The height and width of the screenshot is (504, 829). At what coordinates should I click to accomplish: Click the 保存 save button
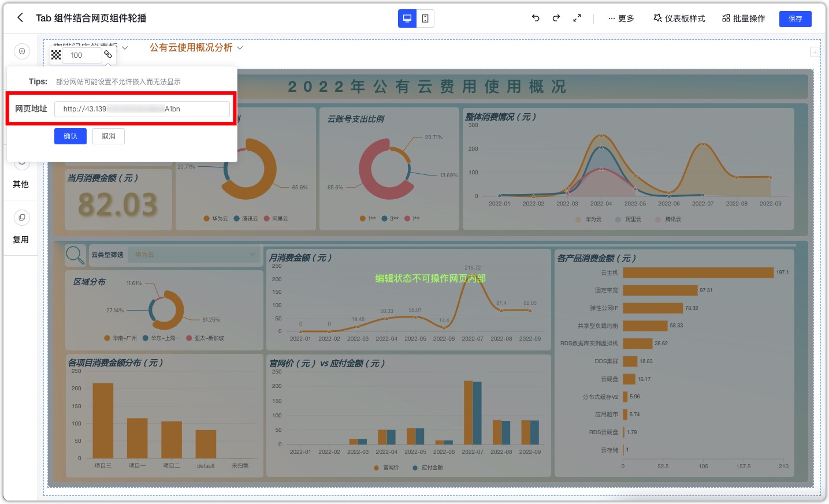(x=795, y=18)
